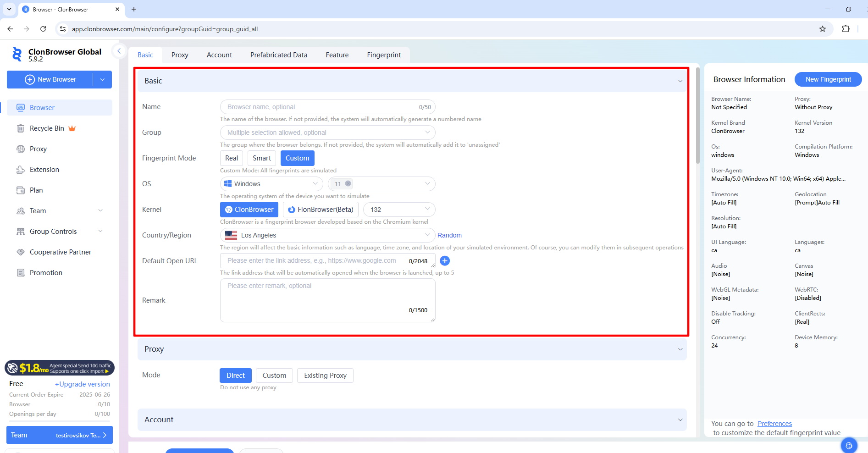Image resolution: width=868 pixels, height=453 pixels.
Task: Click the New Fingerprint button
Action: (828, 79)
